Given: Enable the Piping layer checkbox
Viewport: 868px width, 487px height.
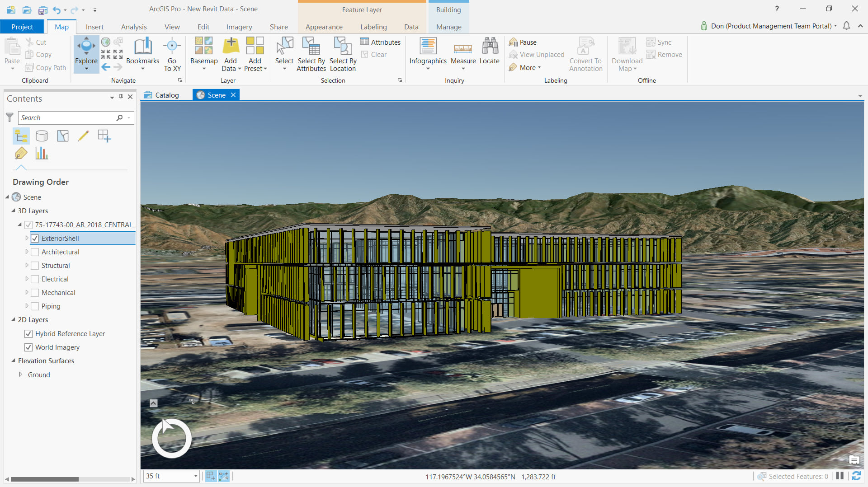Looking at the screenshot, I should pyautogui.click(x=35, y=306).
